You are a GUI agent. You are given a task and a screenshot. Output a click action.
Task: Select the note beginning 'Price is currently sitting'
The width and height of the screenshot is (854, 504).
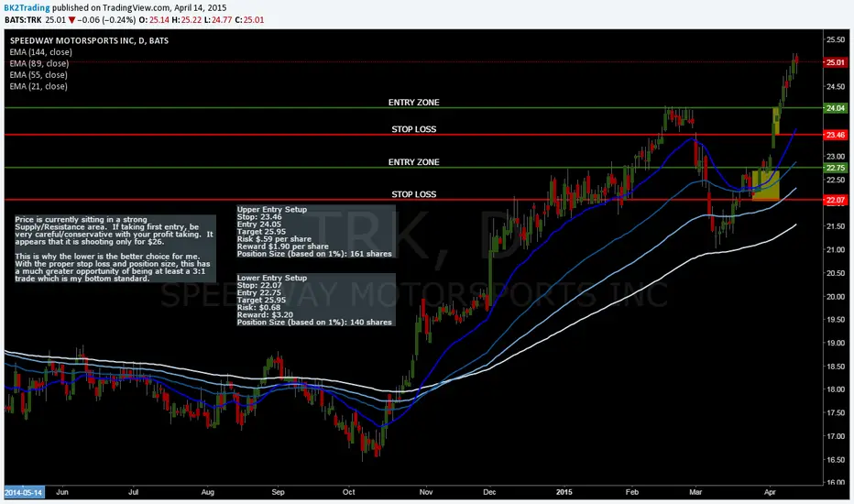coord(115,248)
